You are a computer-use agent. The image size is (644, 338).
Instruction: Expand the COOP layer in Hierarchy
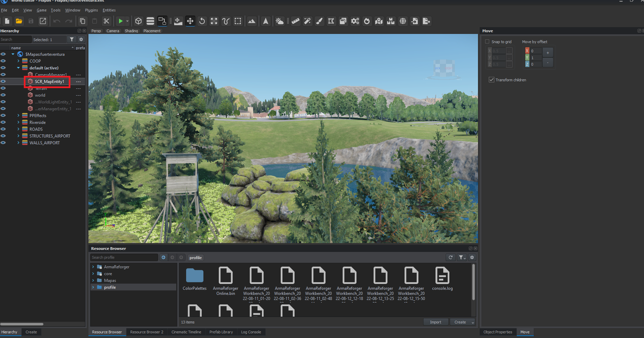(x=19, y=61)
